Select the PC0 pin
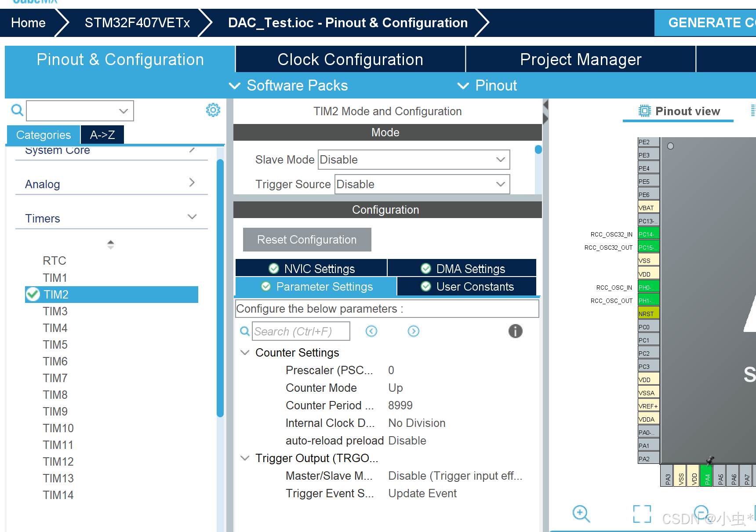This screenshot has height=532, width=756. (x=648, y=327)
